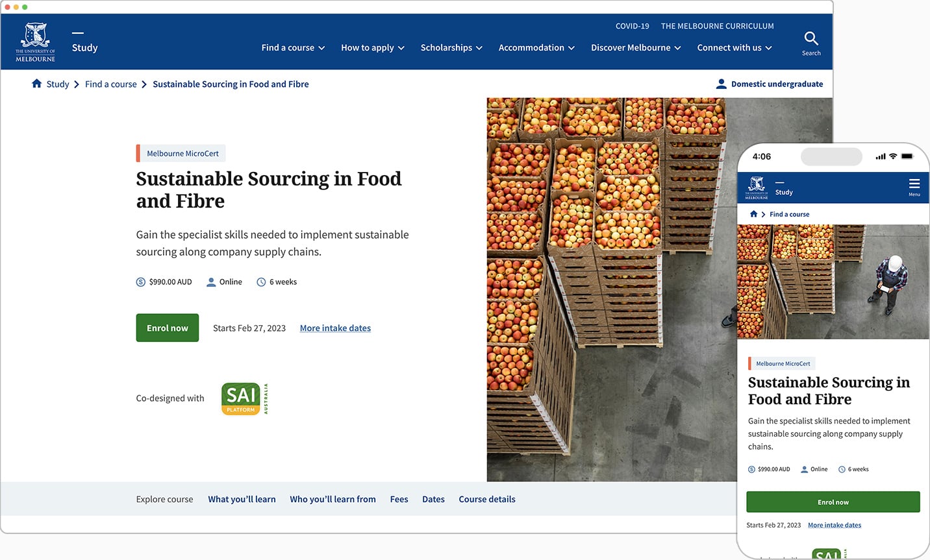Tap the home icon in the mobile breadcrumb

click(x=753, y=214)
